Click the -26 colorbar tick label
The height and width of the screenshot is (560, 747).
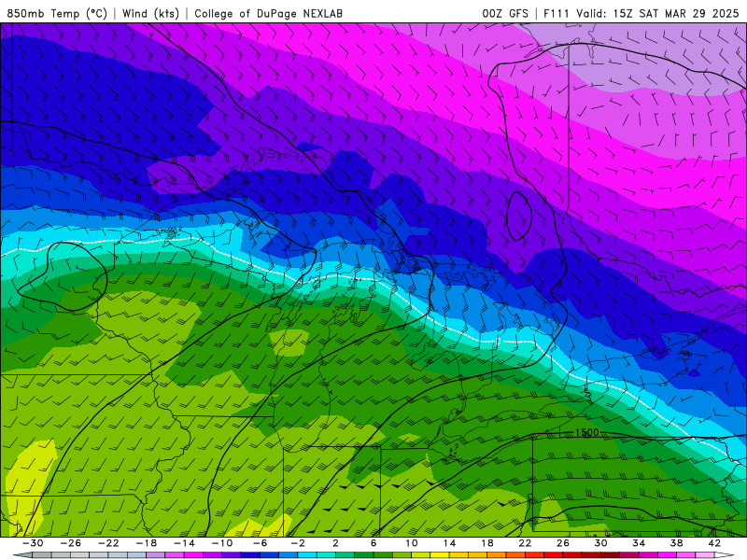coord(71,543)
